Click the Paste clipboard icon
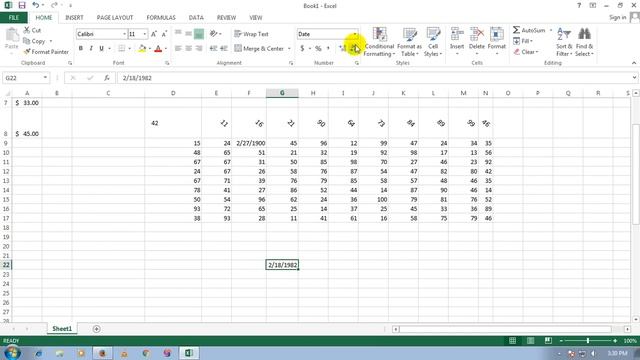The width and height of the screenshot is (640, 360). (x=12, y=36)
